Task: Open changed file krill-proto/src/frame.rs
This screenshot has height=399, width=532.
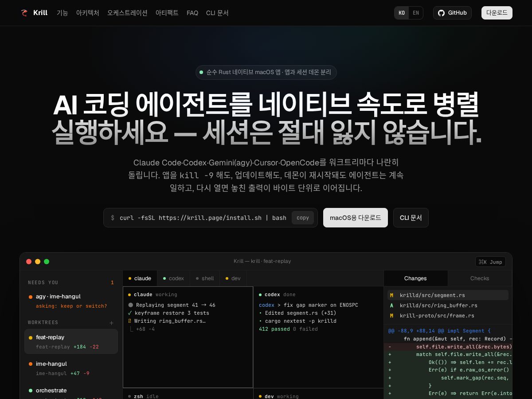Action: click(448, 316)
